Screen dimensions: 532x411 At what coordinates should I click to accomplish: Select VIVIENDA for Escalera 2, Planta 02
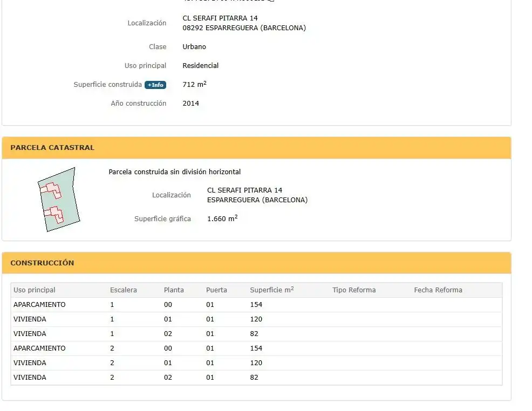point(30,378)
